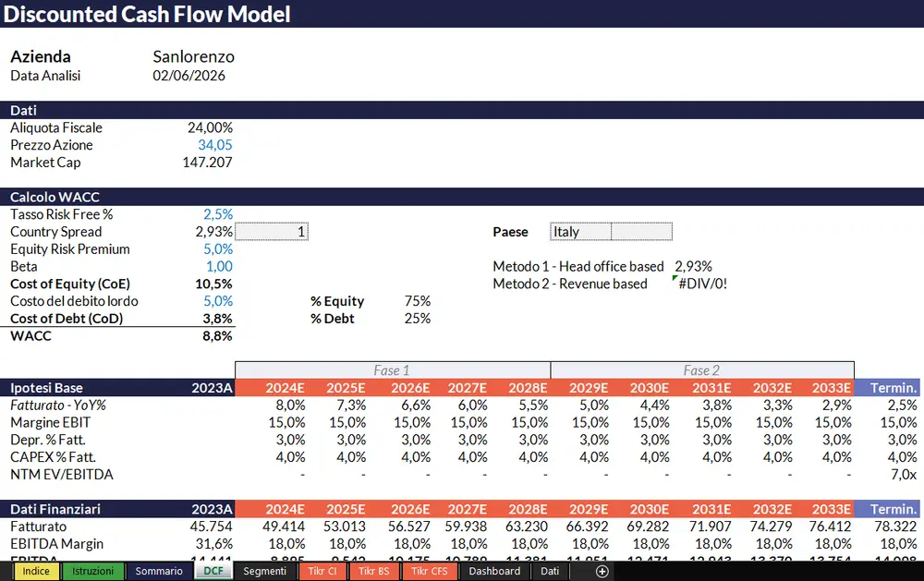Select the Country Spread method selector cell
Viewport: 924px width, 581px height.
click(272, 232)
